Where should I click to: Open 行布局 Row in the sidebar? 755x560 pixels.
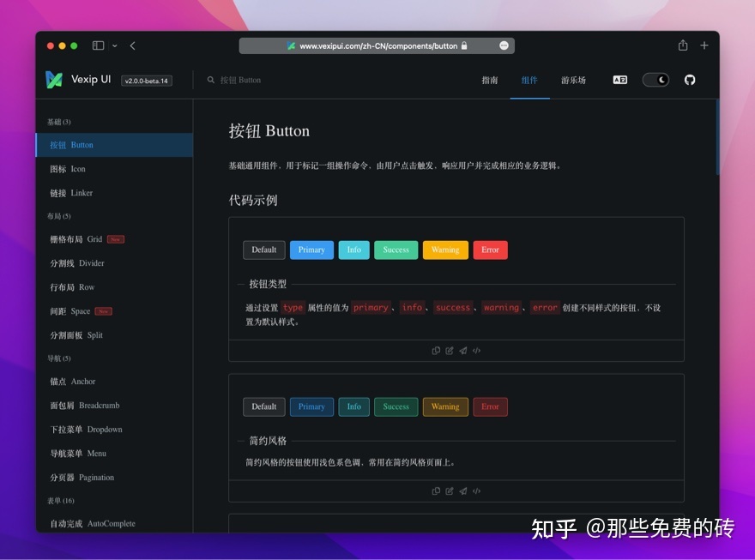[x=115, y=287]
